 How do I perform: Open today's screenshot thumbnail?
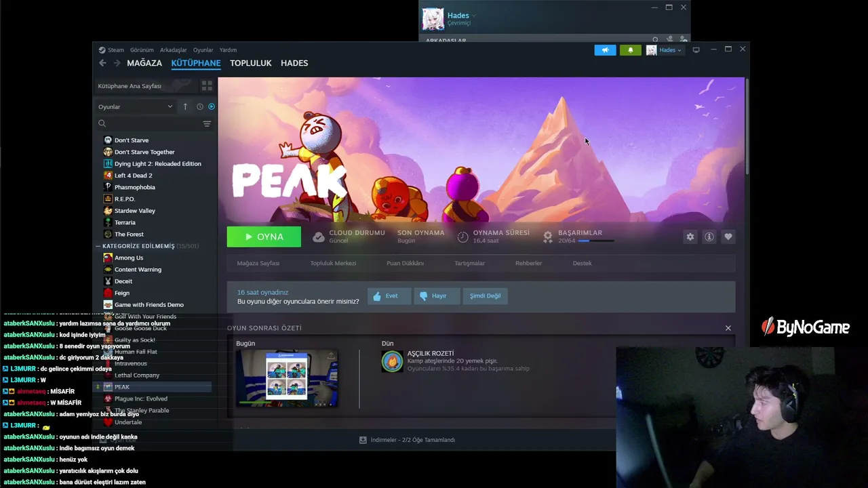point(287,378)
